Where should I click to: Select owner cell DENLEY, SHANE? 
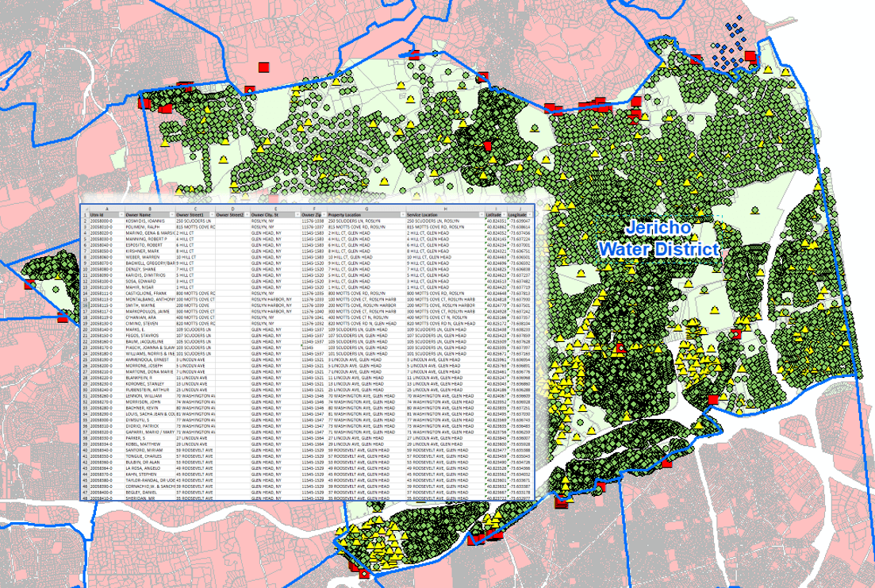pyautogui.click(x=150, y=269)
